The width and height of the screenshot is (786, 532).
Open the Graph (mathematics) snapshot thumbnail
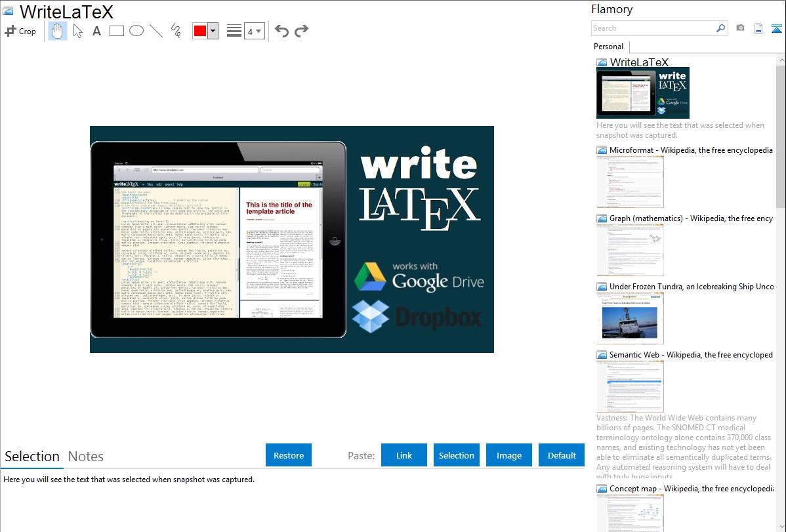point(630,250)
